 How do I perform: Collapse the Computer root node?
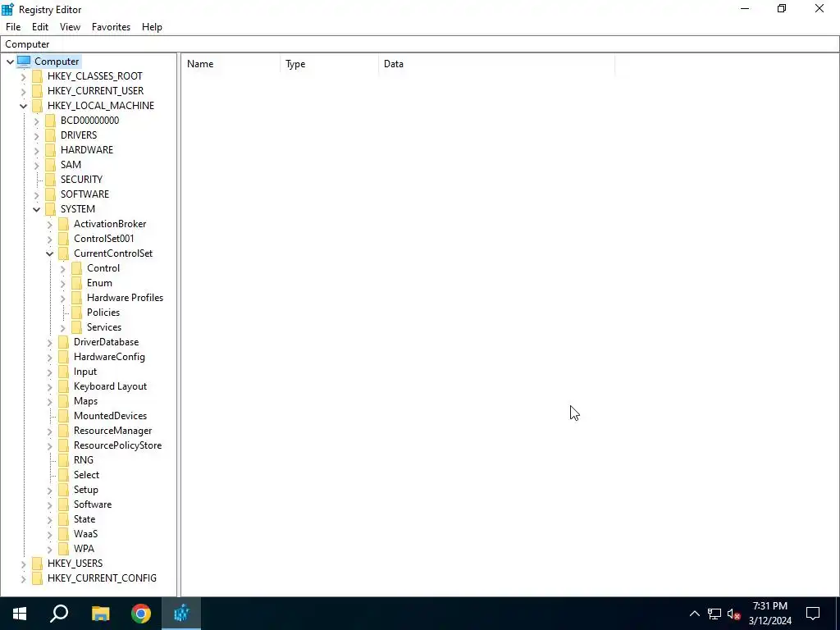[x=10, y=62]
